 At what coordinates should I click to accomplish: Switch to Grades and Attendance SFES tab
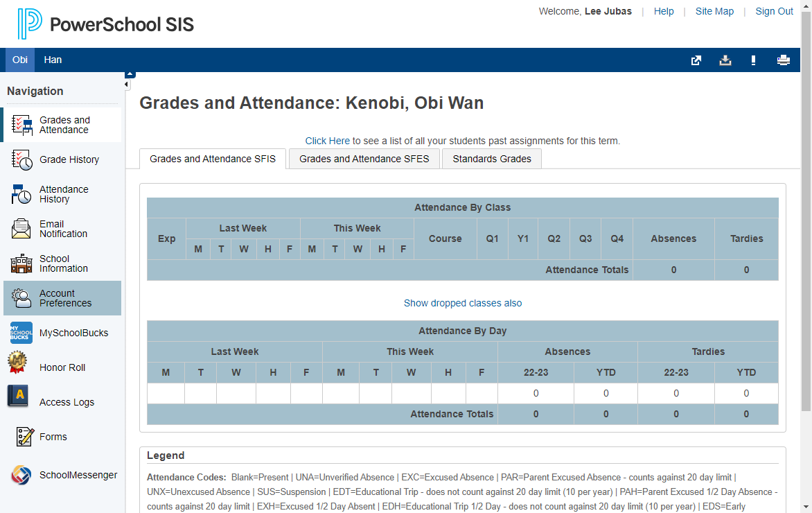click(364, 159)
